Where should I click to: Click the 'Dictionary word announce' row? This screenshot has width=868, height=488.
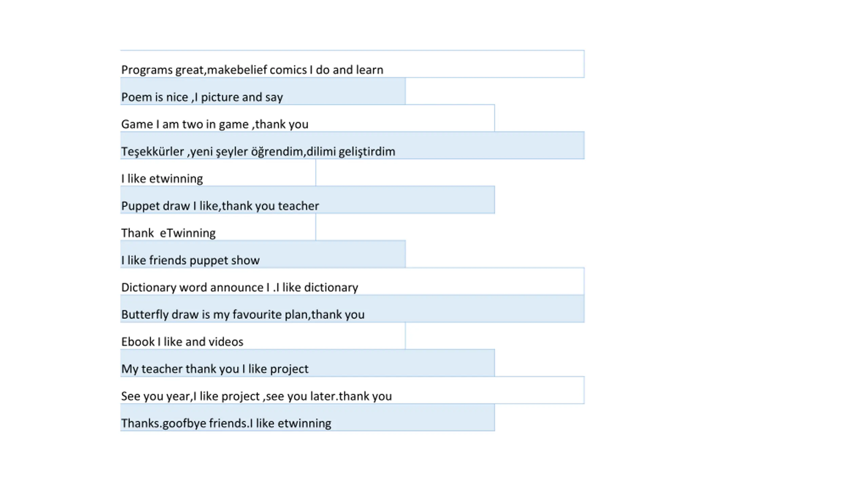click(x=352, y=281)
